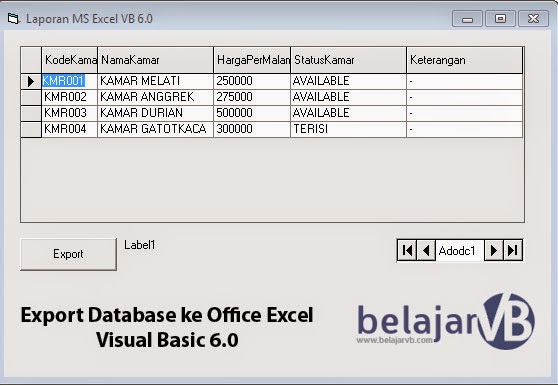Select the Keterangan column header
558x386 pixels.
(x=465, y=60)
